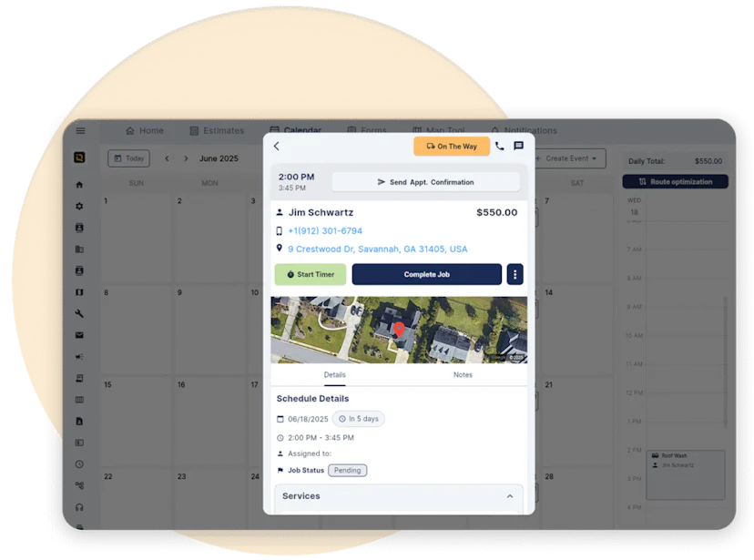Toggle the hamburger menu in background window
The height and width of the screenshot is (560, 754).
pos(80,131)
